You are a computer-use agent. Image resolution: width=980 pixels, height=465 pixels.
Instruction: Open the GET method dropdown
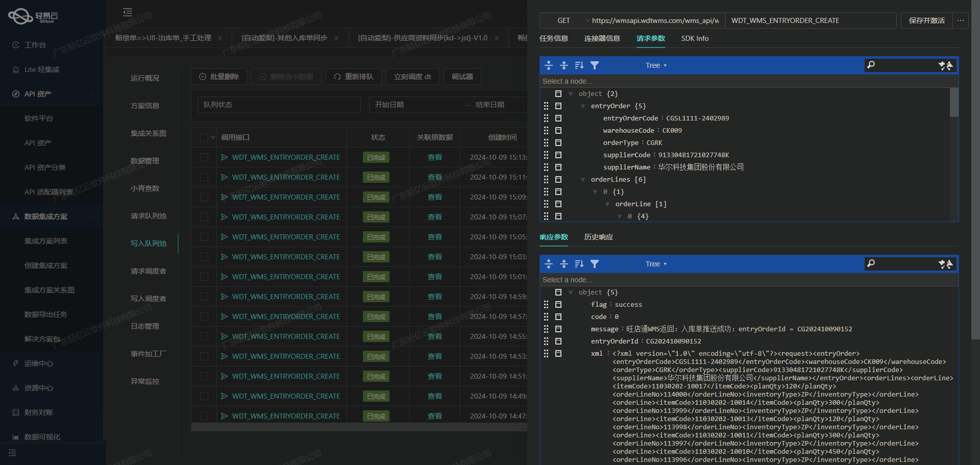click(565, 20)
